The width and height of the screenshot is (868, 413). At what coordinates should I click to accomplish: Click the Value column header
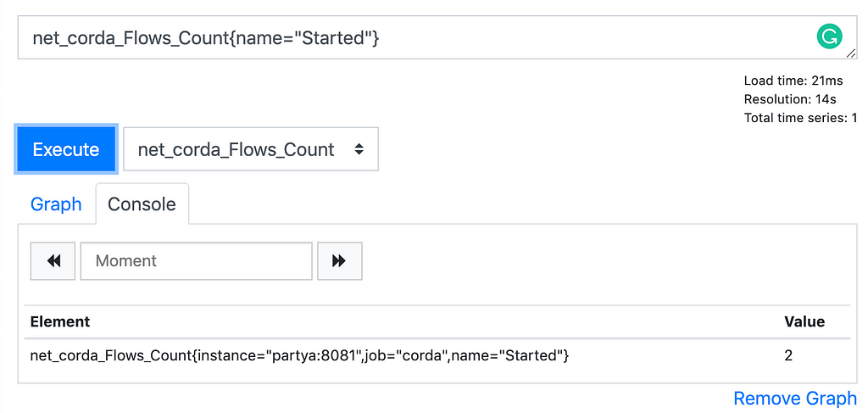click(x=804, y=321)
